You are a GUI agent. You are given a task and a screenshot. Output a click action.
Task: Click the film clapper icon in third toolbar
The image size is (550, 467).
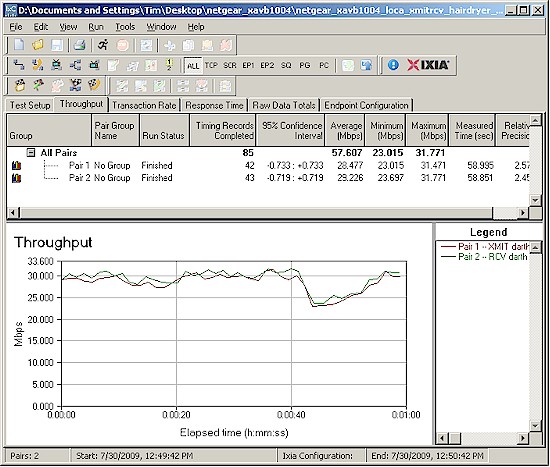tap(20, 85)
